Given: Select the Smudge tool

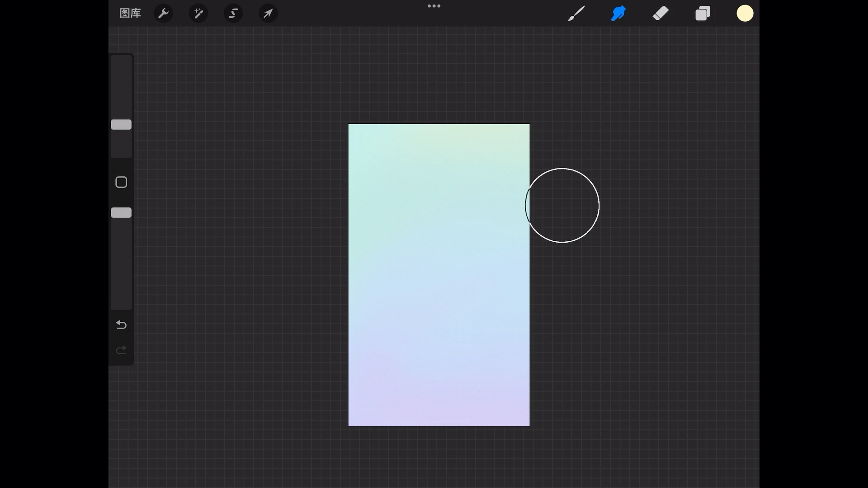Looking at the screenshot, I should [x=618, y=13].
